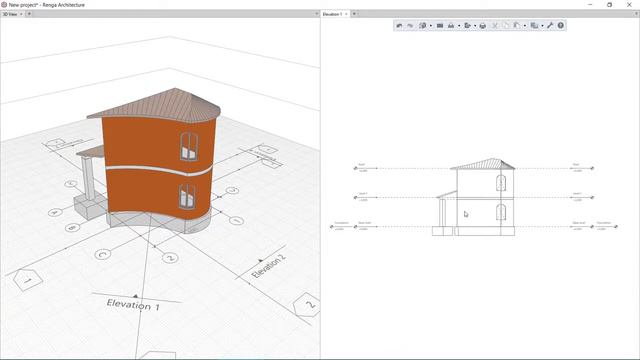
Task: Click grid axis bubble A
Action: [x=55, y=212]
